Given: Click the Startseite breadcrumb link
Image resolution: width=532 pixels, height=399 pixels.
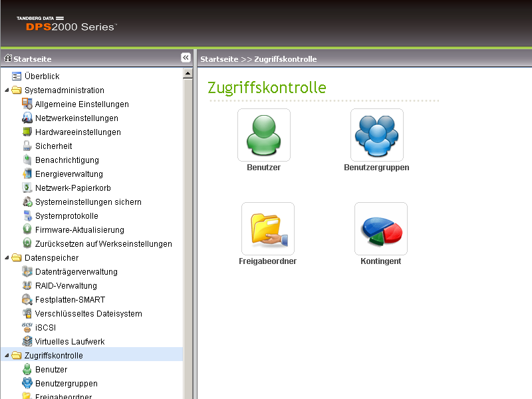Looking at the screenshot, I should point(219,59).
